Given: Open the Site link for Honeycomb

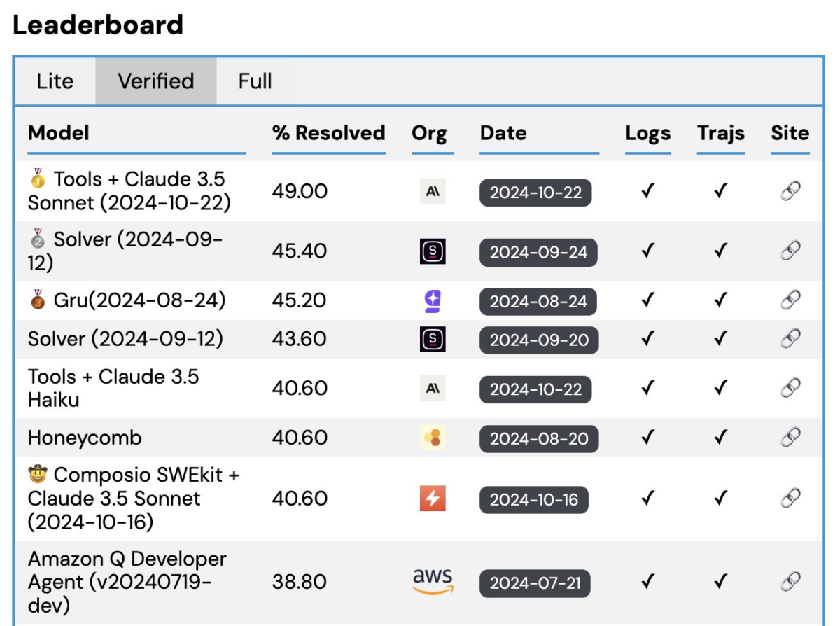Looking at the screenshot, I should point(790,437).
